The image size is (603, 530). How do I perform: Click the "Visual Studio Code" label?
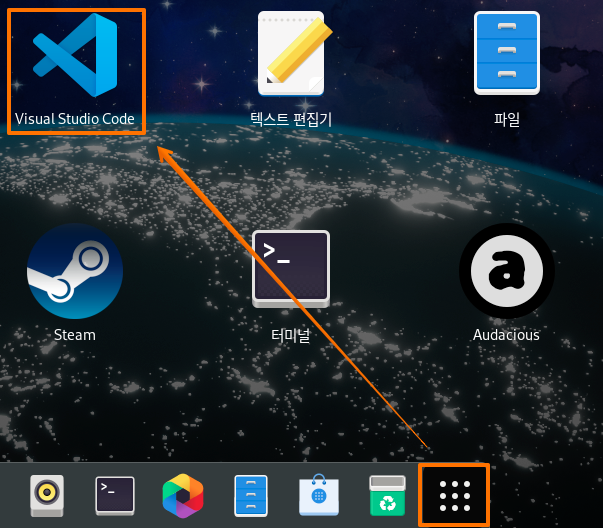[75, 119]
